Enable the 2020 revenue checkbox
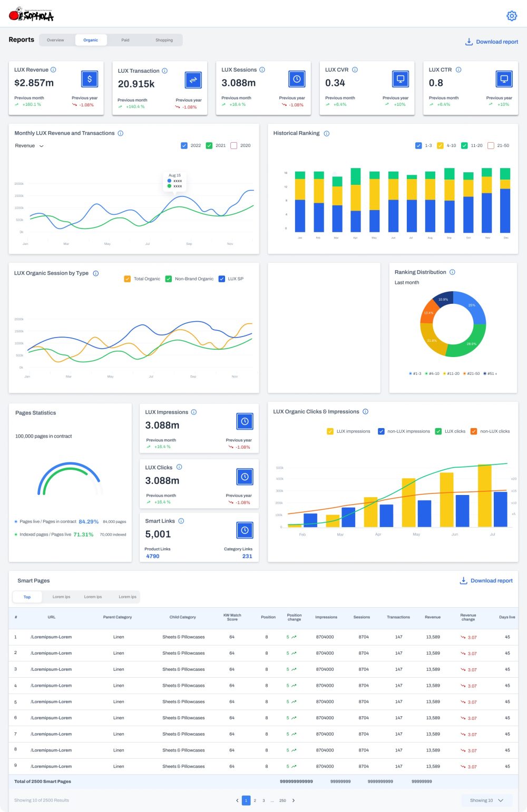This screenshot has width=527, height=812. point(234,146)
